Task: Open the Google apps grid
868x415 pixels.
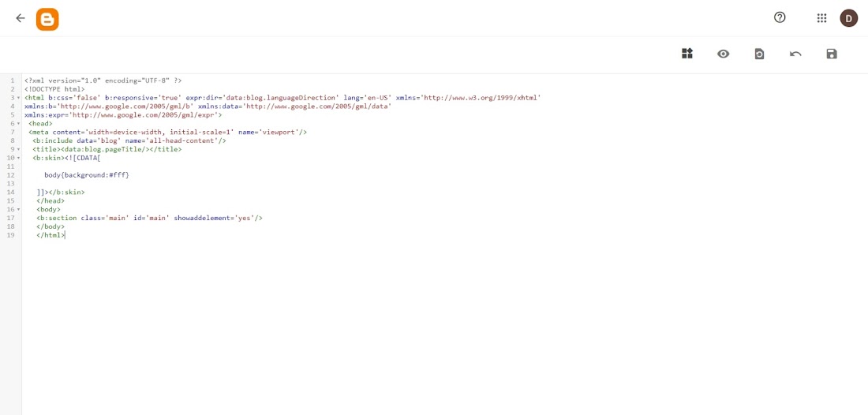Action: [x=821, y=18]
